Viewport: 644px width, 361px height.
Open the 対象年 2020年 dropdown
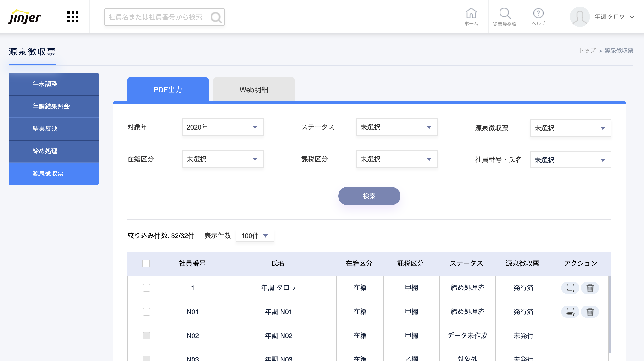pos(222,127)
